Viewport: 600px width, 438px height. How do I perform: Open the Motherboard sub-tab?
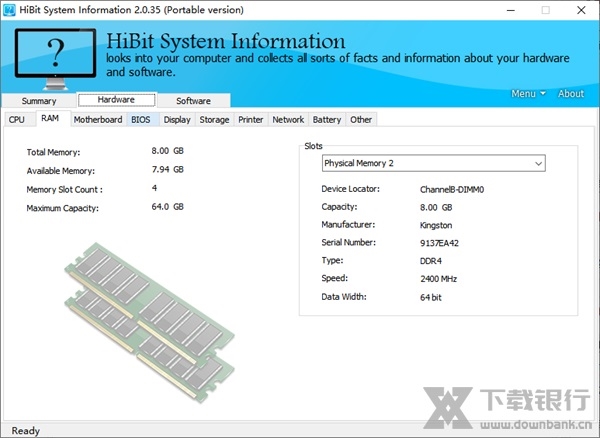click(x=98, y=120)
